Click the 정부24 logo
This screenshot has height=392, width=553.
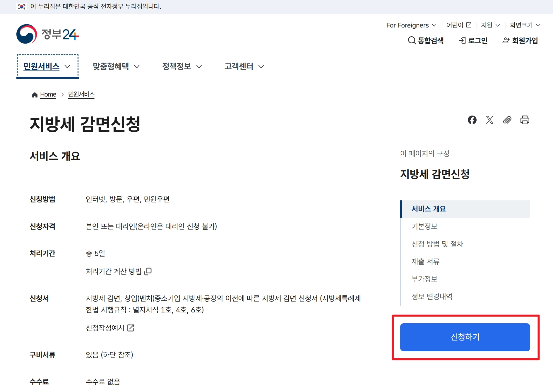coord(48,34)
